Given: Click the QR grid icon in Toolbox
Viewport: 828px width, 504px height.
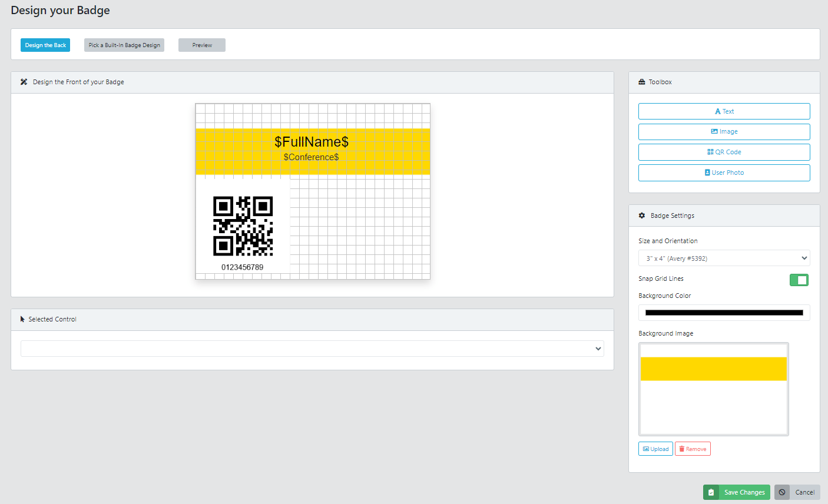Looking at the screenshot, I should [710, 152].
